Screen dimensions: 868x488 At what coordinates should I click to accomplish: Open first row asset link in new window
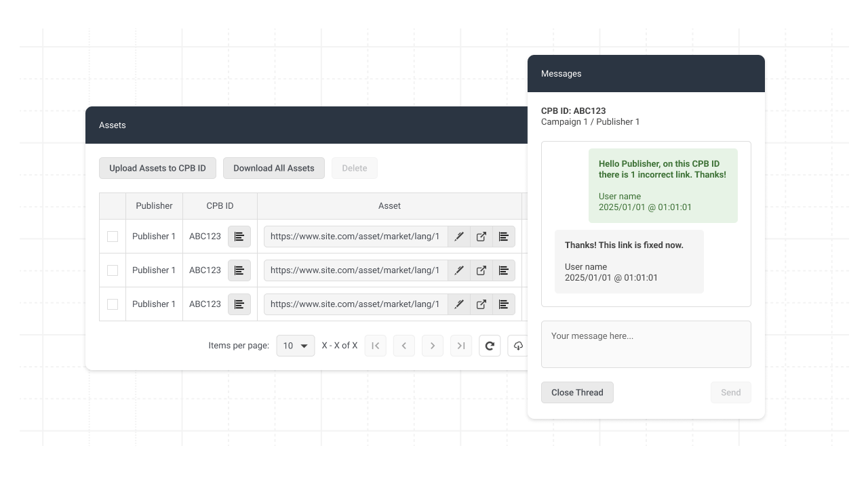tap(481, 237)
